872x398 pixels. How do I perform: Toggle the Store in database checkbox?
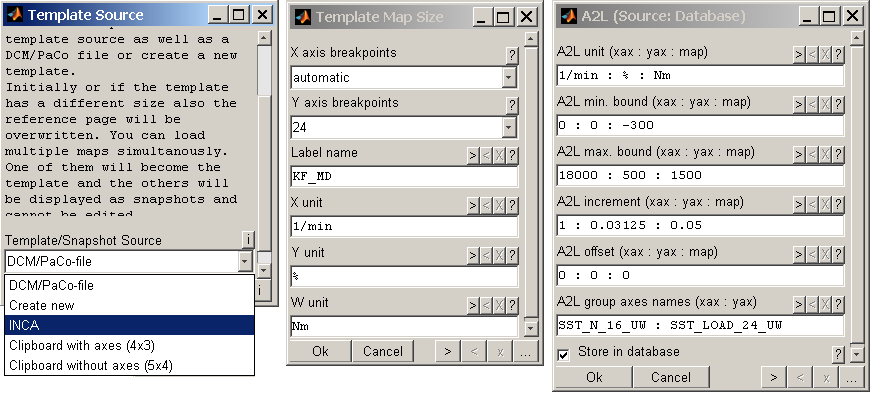(x=563, y=355)
